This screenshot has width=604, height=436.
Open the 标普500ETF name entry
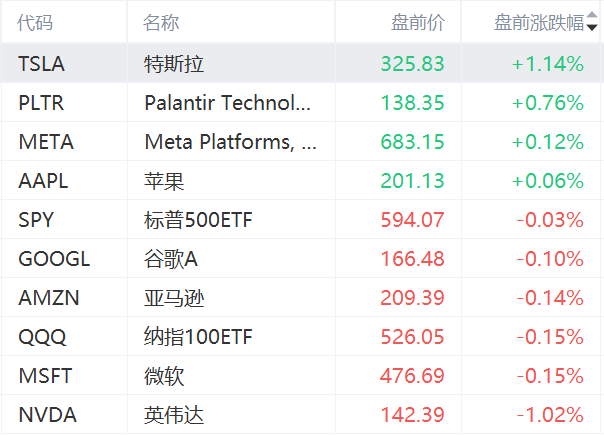tap(198, 220)
